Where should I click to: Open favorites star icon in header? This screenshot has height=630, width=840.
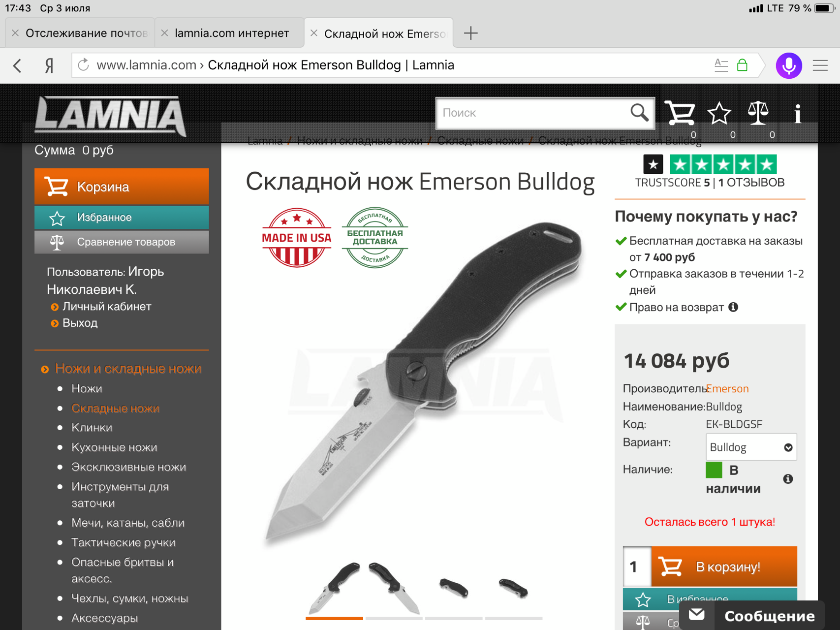(x=719, y=113)
